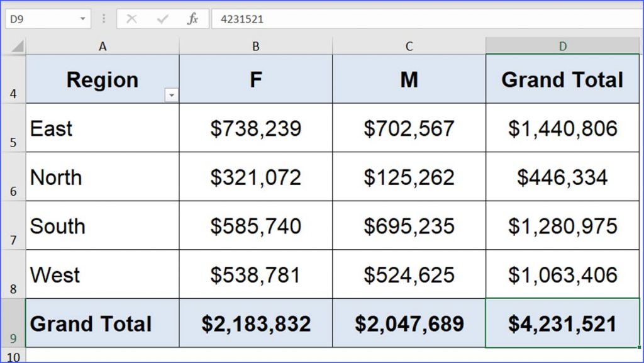Select the cell with $738,239
644x363 pixels.
pos(256,128)
